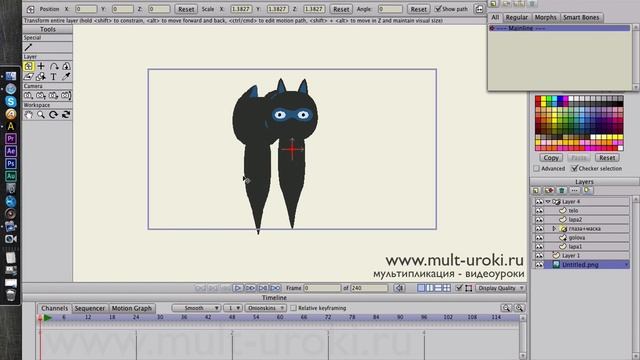The image size is (640, 360).
Task: Select the Morphs actions tab
Action: coord(545,18)
